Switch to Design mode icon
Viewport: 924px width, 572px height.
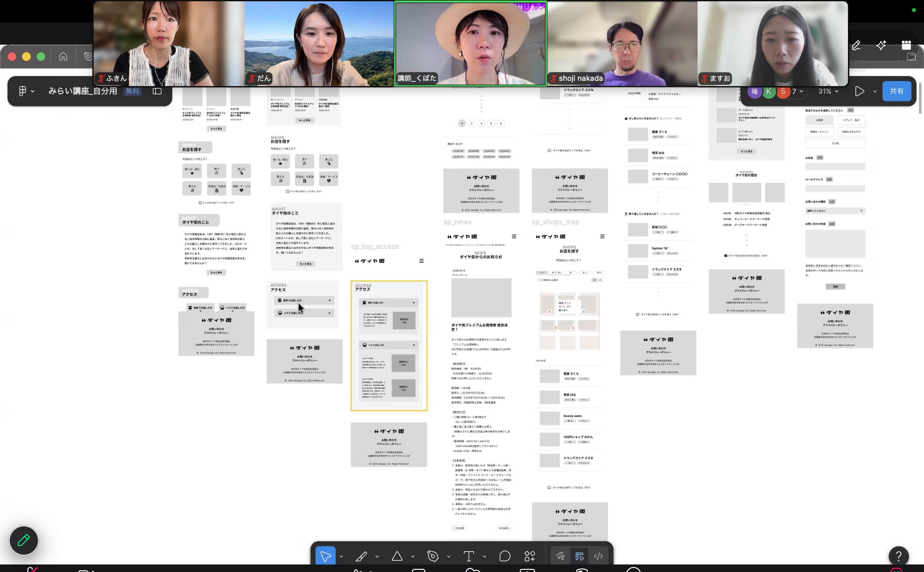(580, 556)
